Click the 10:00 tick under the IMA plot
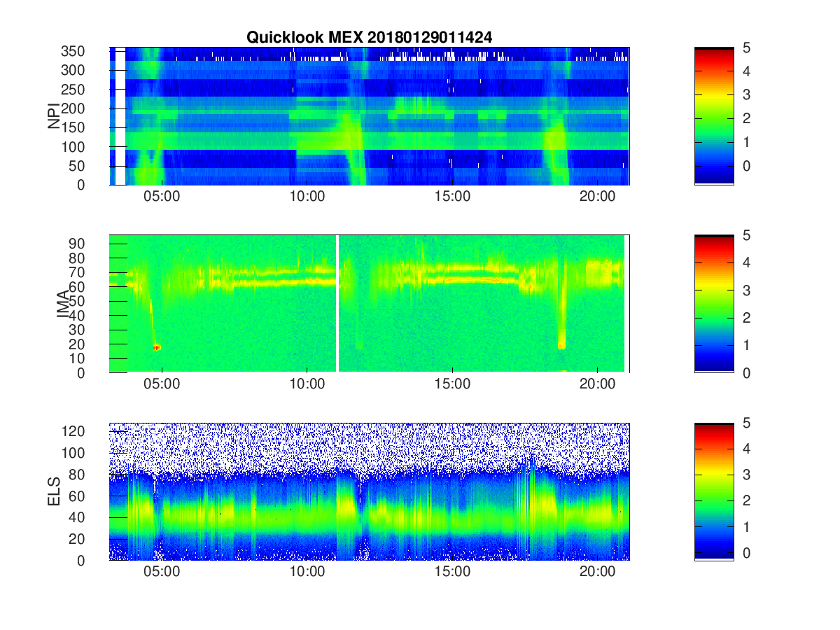 [x=307, y=385]
